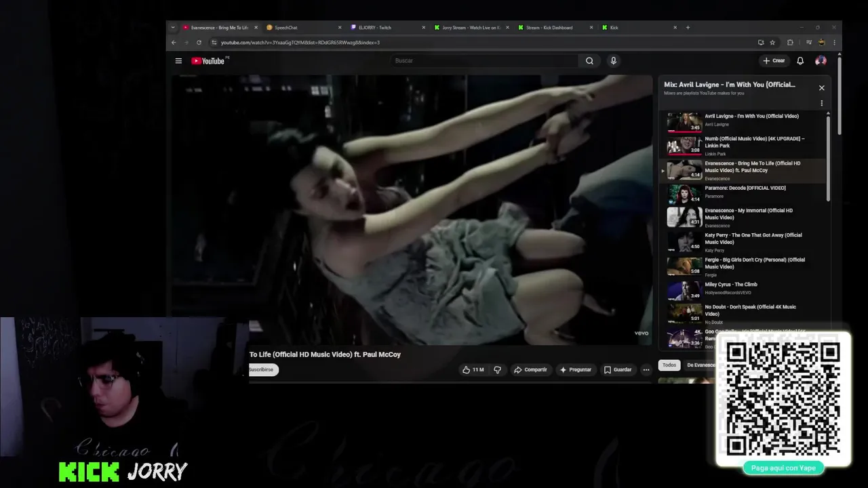The height and width of the screenshot is (488, 868).
Task: Share the video with Compartir
Action: pos(530,369)
